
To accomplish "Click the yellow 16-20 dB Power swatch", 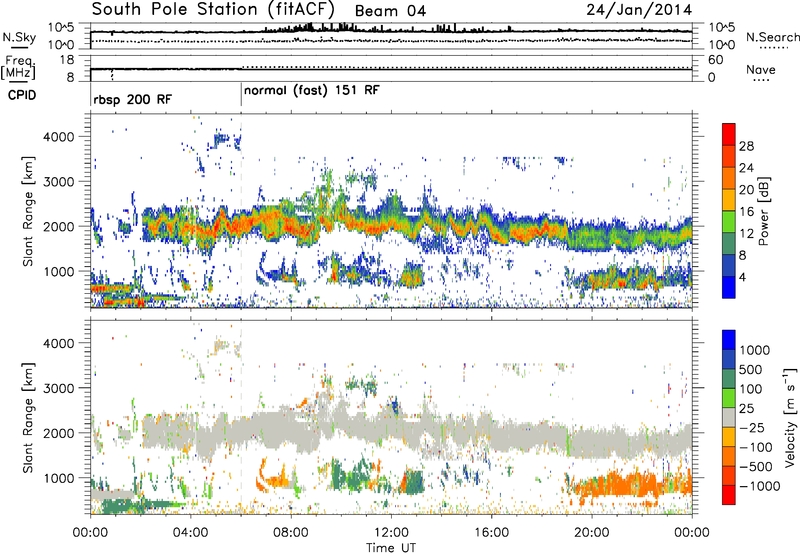I will pyautogui.click(x=729, y=200).
